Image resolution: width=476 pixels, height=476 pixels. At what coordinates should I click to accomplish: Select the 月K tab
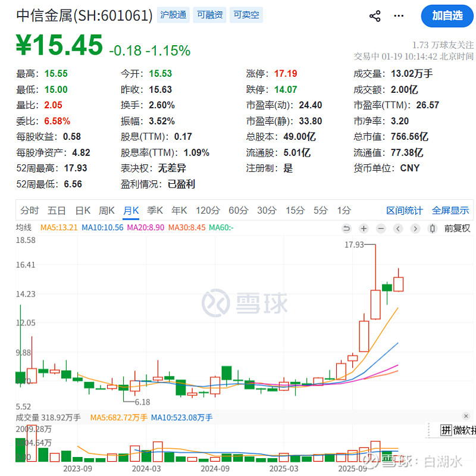coord(131,210)
